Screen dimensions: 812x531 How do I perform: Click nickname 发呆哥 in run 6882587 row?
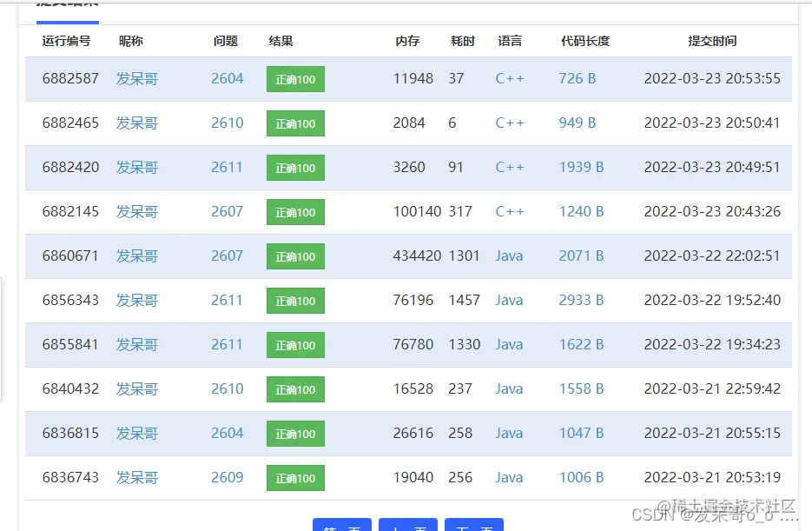click(x=136, y=79)
